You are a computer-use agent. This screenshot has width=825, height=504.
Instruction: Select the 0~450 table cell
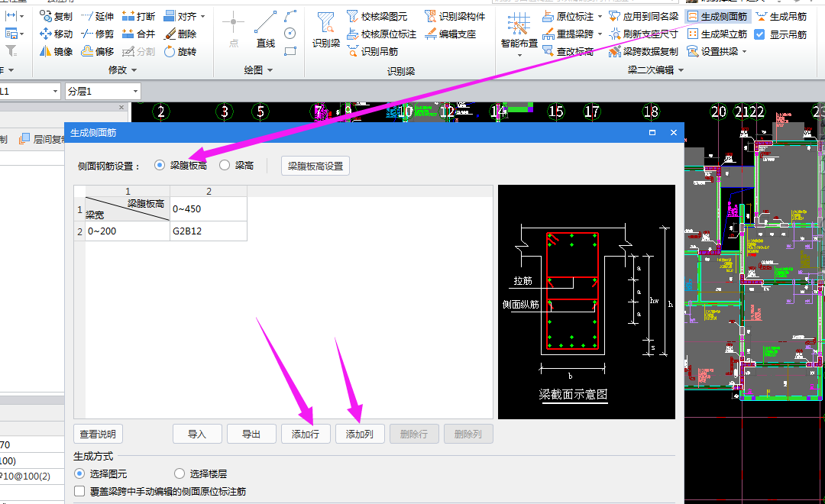click(x=209, y=209)
